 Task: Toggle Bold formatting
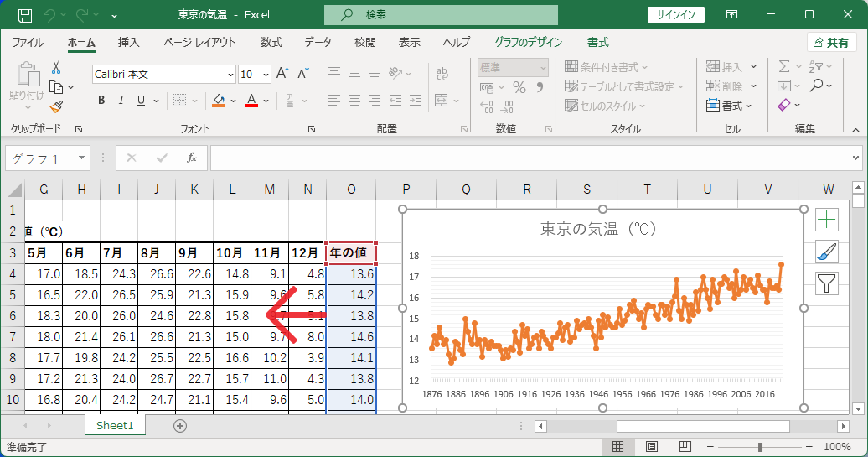pyautogui.click(x=101, y=101)
